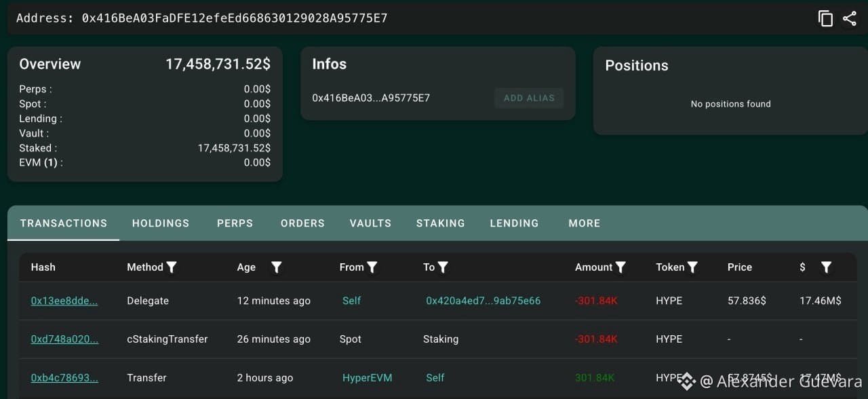Click the HYPE token in Delegate row
This screenshot has width=868, height=399.
(669, 301)
